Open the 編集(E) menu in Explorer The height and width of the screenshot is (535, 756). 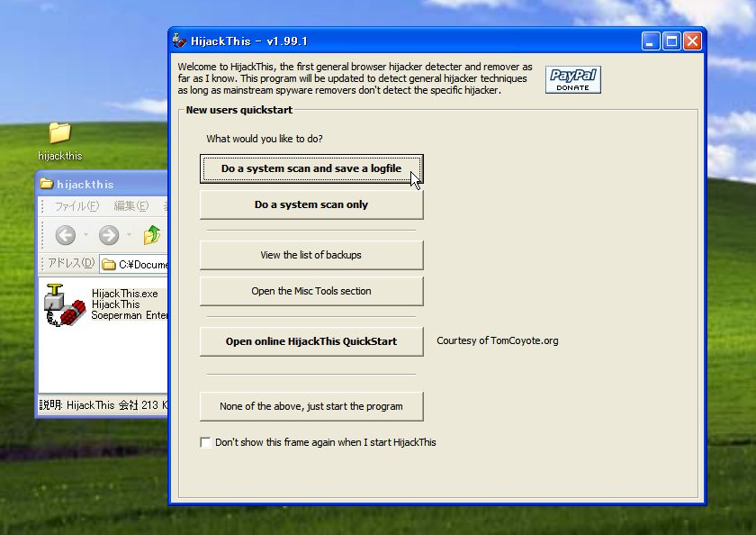point(131,206)
